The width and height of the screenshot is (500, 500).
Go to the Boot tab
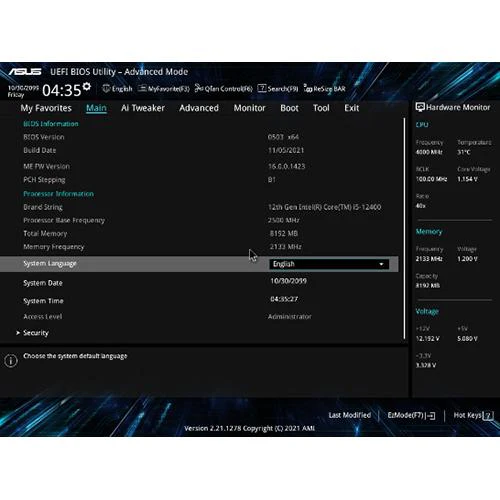[x=289, y=108]
